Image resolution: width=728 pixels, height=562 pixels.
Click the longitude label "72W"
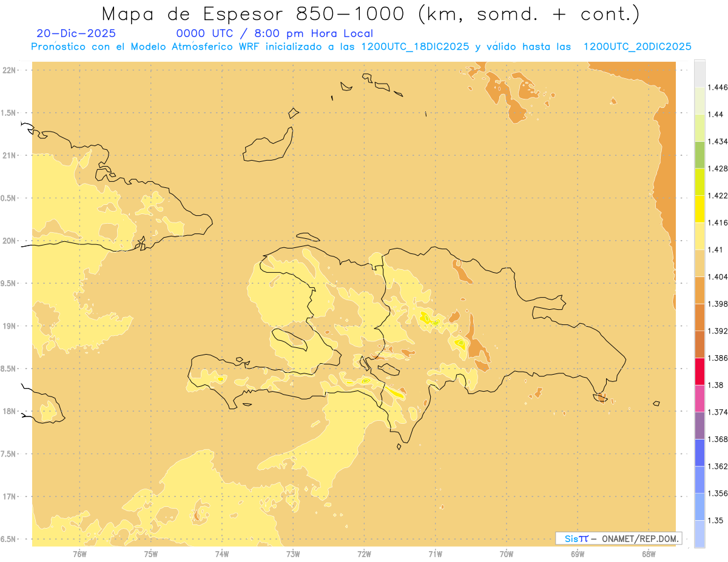tap(364, 554)
